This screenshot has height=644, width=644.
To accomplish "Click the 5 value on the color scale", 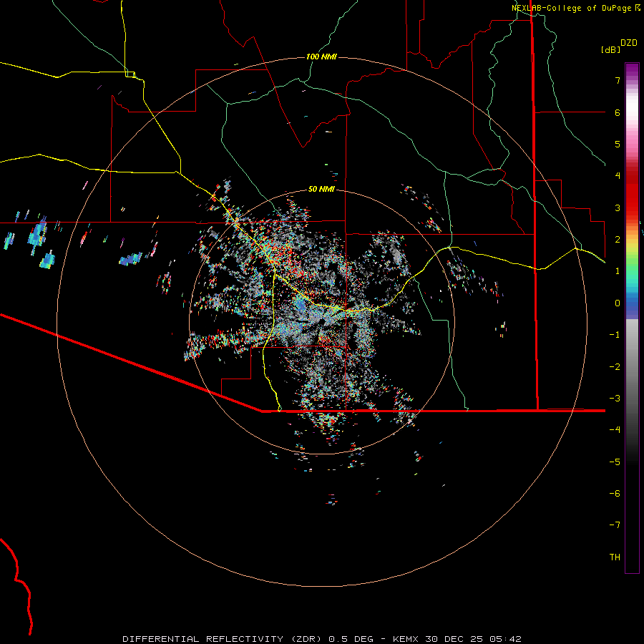I will point(618,144).
